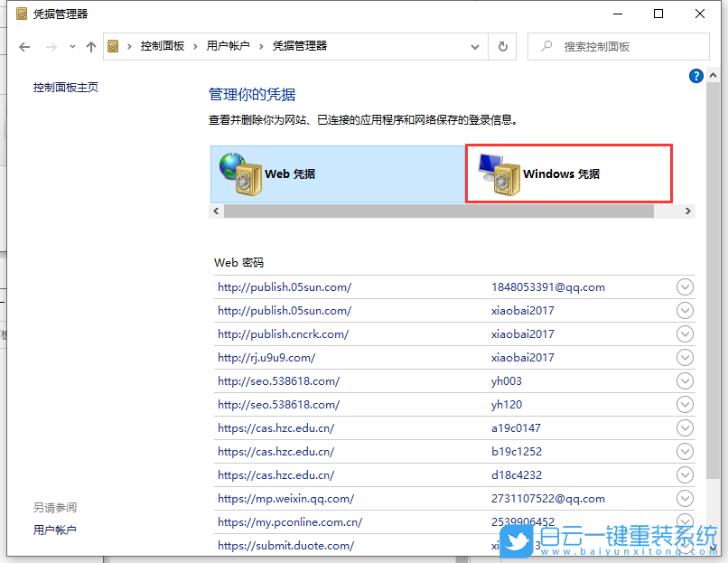Open the breadcrumb dropdown chevron
The width and height of the screenshot is (728, 563).
[x=473, y=46]
